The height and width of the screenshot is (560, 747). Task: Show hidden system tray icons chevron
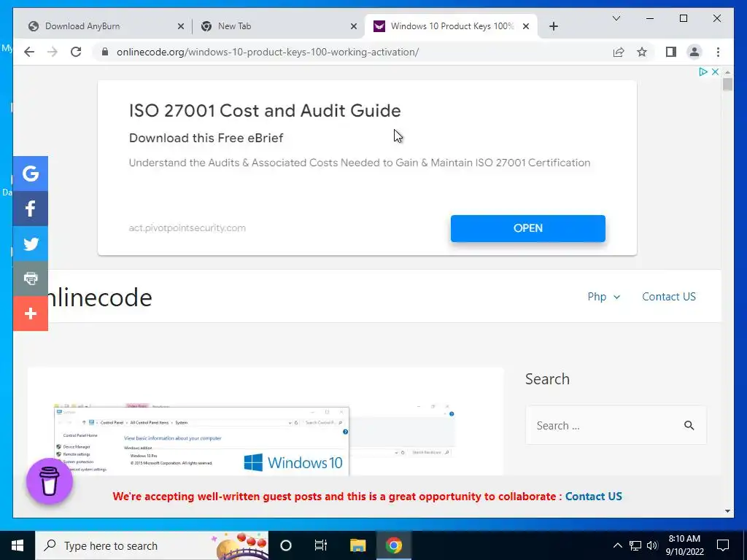(x=617, y=545)
